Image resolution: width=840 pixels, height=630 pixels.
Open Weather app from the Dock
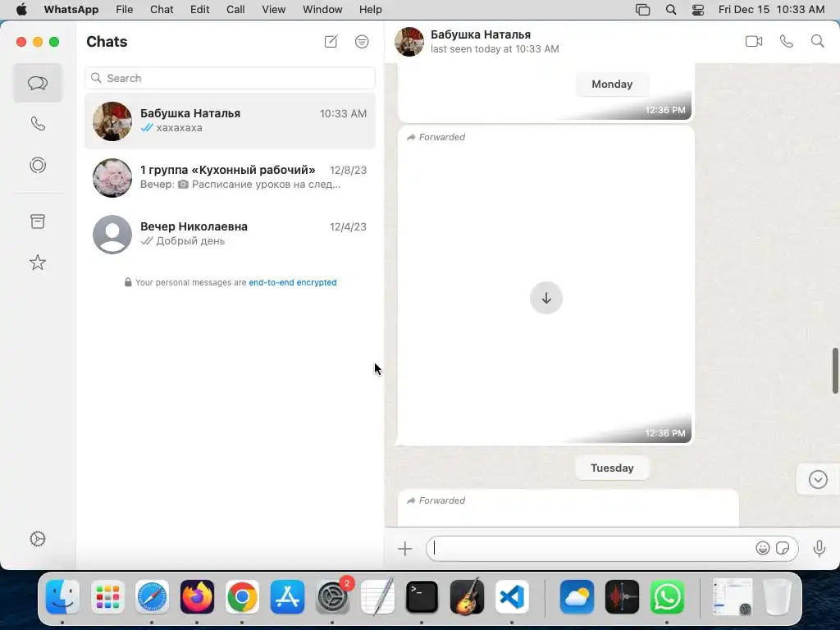click(x=577, y=597)
